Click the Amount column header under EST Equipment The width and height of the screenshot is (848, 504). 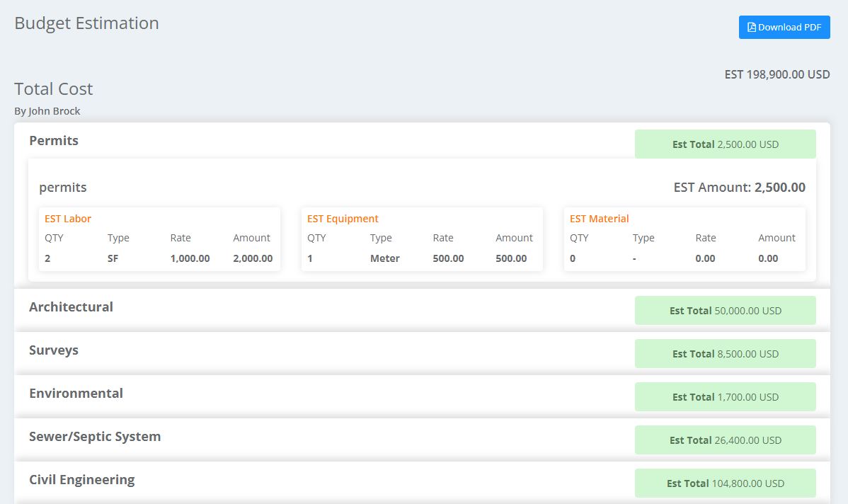(515, 238)
